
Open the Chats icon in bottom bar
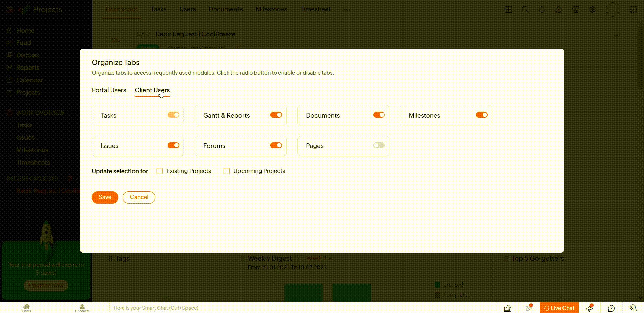26,308
